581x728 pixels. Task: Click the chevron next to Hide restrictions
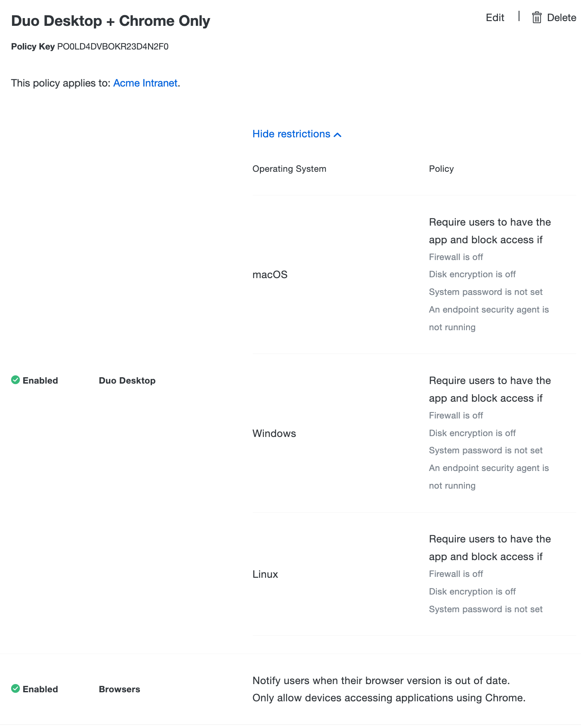(x=337, y=134)
